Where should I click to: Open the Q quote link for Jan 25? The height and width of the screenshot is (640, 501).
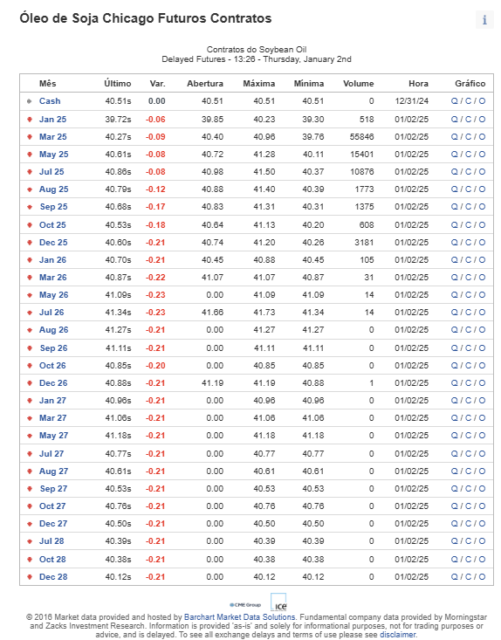coord(454,119)
